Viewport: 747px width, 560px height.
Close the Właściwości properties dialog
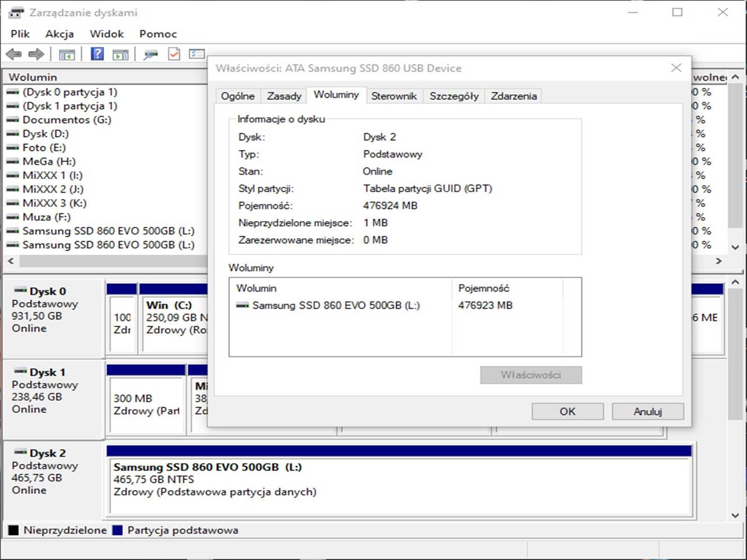[676, 68]
